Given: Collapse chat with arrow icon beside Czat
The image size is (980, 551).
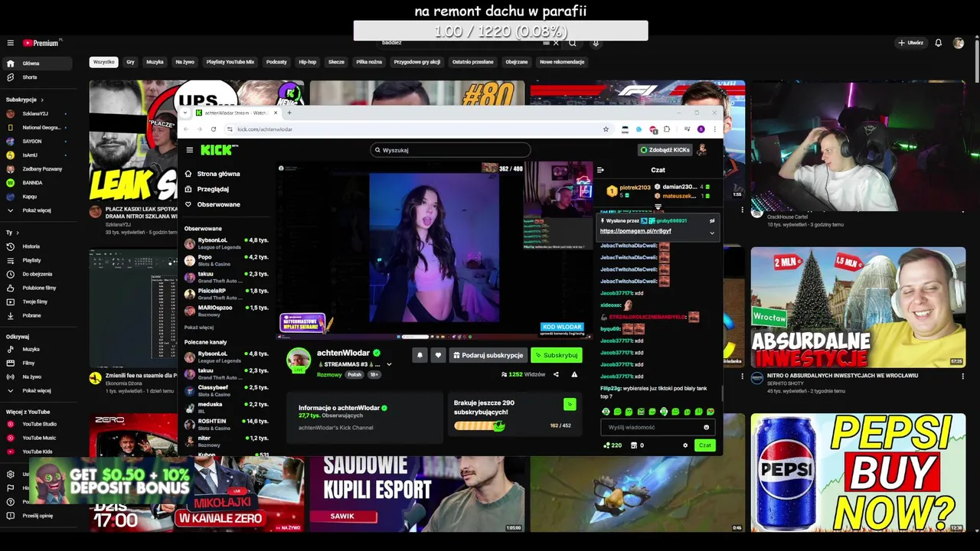Looking at the screenshot, I should [x=600, y=170].
